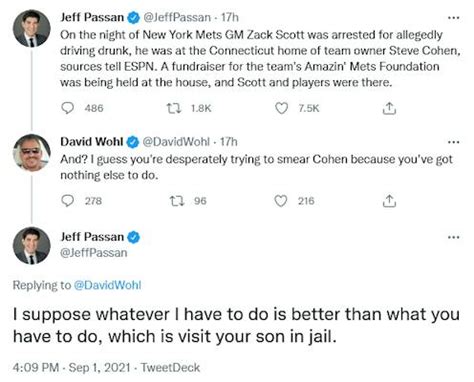474x382 pixels.
Task: Like David Wohl's tweet with 216 likes
Action: [x=281, y=201]
